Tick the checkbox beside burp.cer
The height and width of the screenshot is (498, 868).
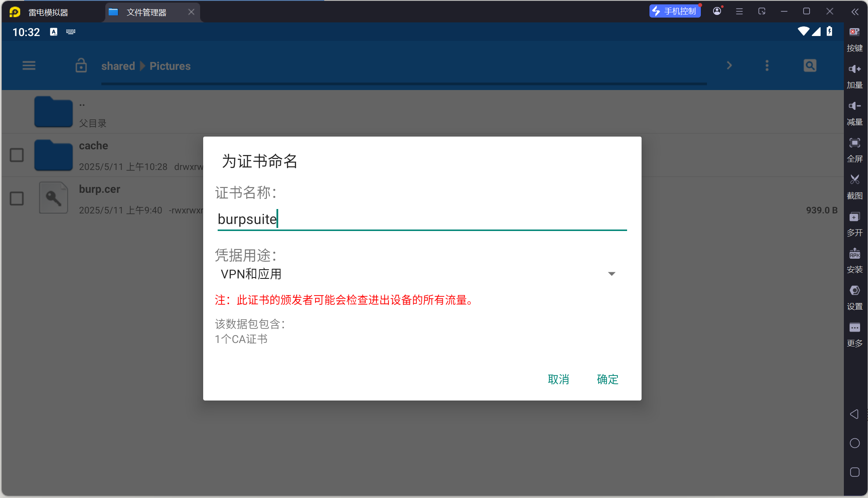(x=17, y=198)
